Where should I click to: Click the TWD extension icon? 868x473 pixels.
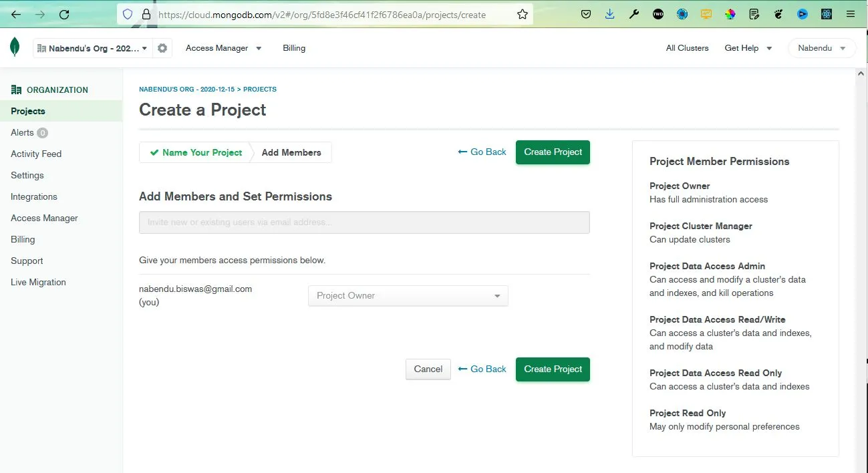[658, 14]
